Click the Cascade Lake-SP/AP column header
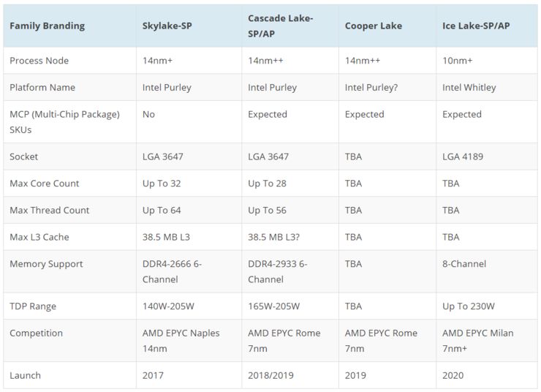This screenshot has width=541, height=392. click(x=281, y=26)
